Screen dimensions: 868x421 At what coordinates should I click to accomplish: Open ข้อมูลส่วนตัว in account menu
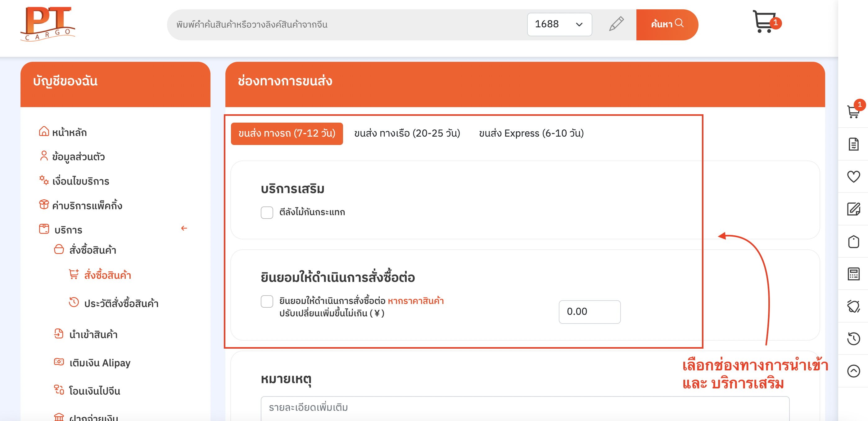tap(79, 157)
